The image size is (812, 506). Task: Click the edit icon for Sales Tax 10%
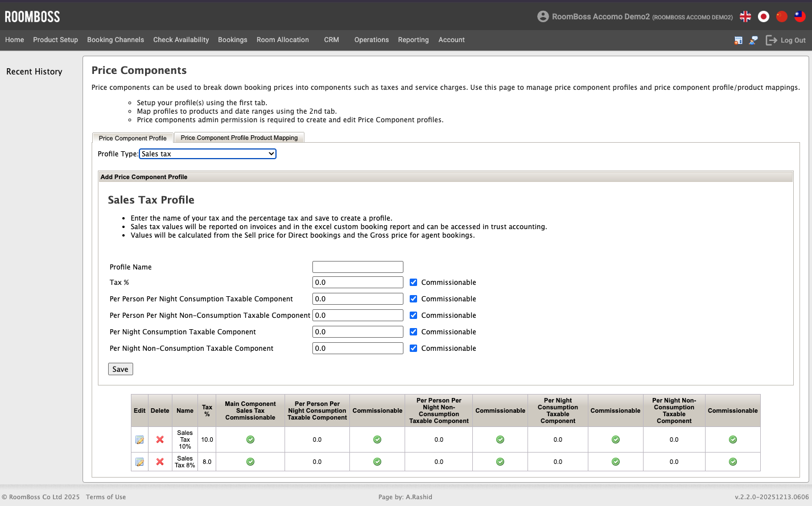(x=139, y=439)
